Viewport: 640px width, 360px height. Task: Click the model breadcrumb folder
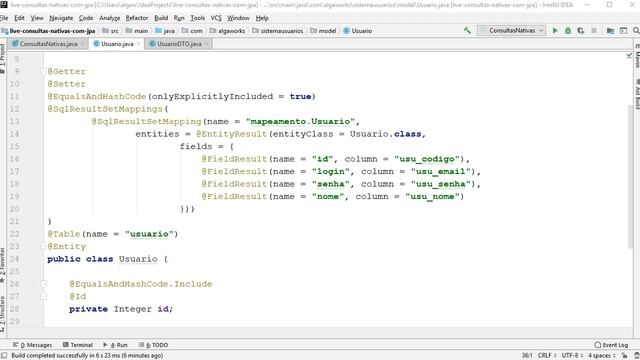coord(323,31)
